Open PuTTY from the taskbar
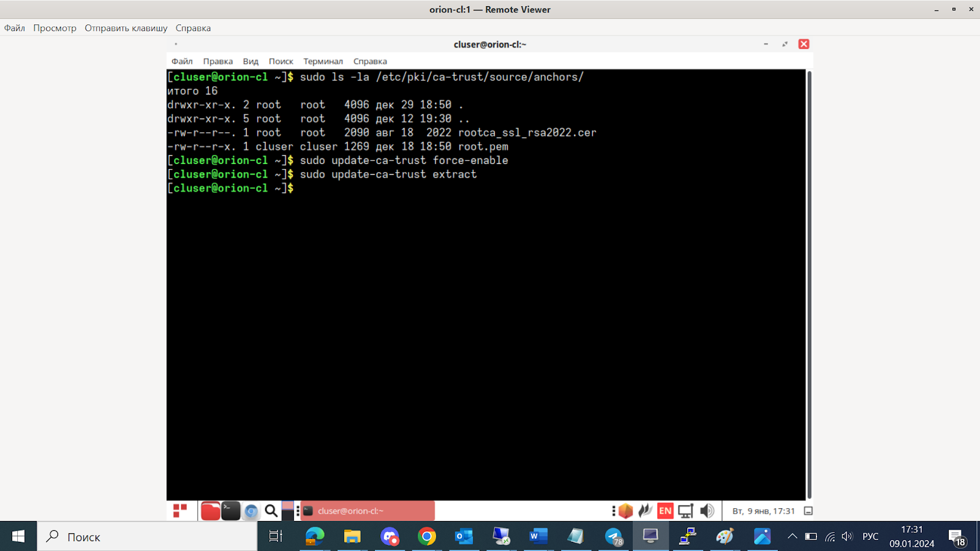This screenshot has width=980, height=551. coord(688,536)
